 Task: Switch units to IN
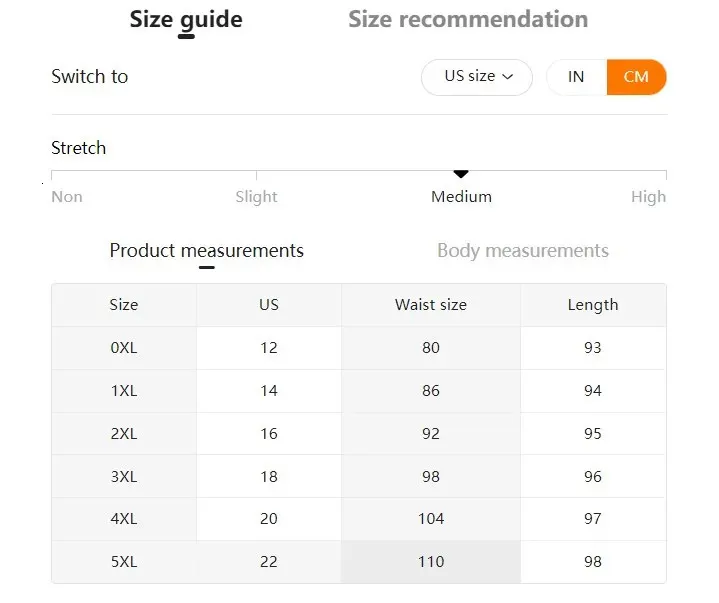click(576, 77)
